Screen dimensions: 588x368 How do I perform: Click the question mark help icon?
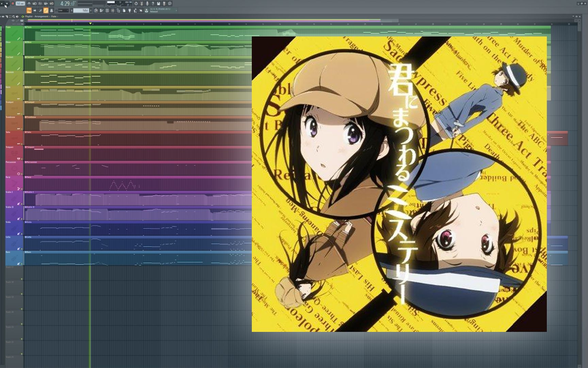pyautogui.click(x=153, y=4)
